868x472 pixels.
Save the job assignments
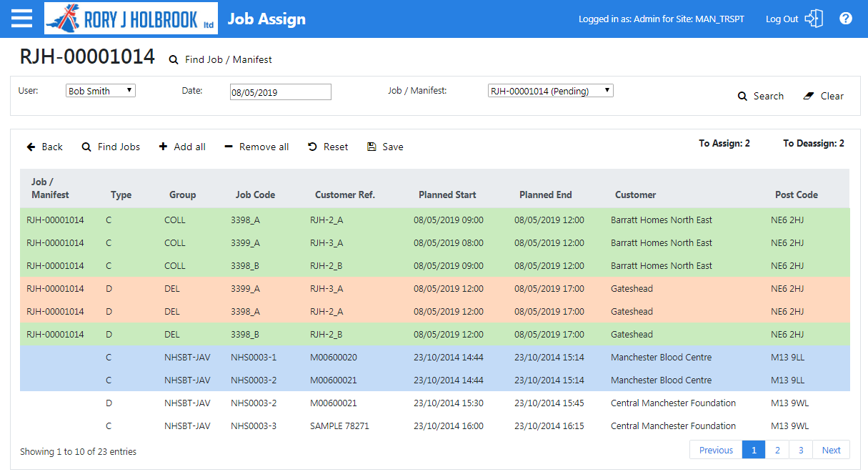tap(385, 147)
